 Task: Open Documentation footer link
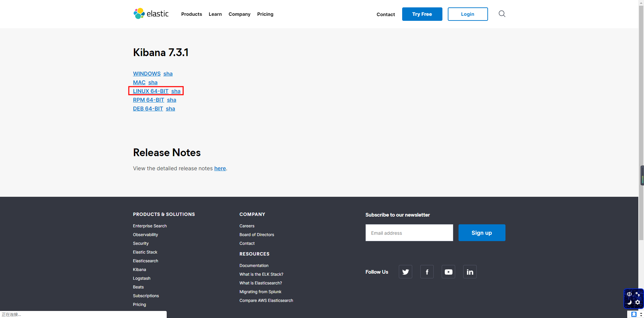(x=254, y=266)
